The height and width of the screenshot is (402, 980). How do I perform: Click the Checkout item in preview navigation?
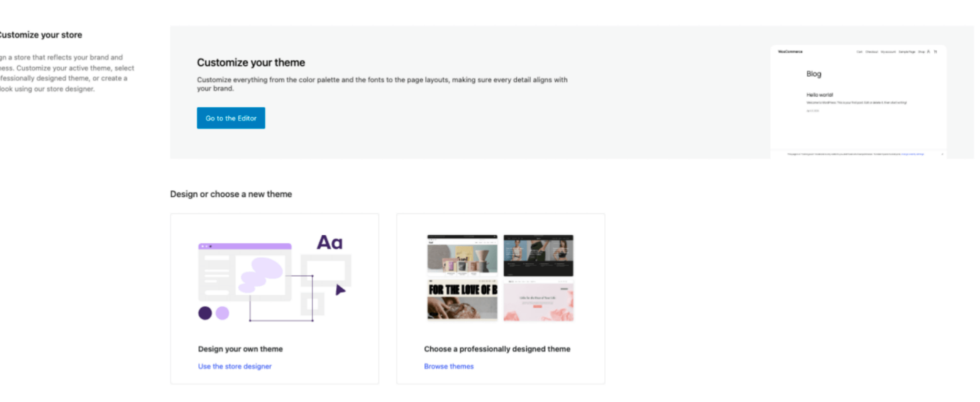871,51
